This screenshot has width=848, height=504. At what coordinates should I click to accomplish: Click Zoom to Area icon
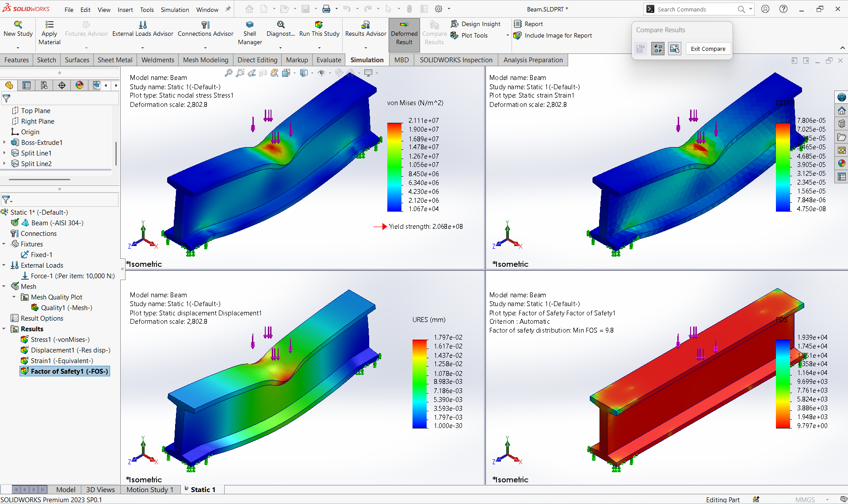pos(240,73)
